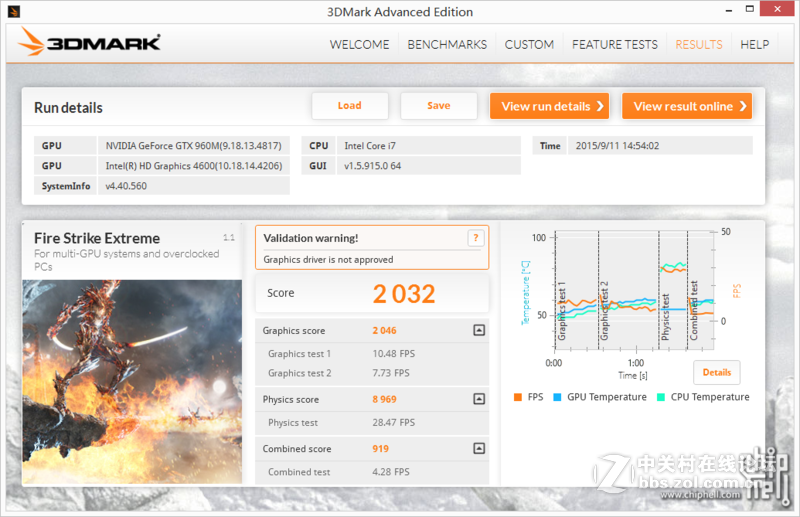Viewport: 800px width, 517px height.
Task: Click Combined test value 4.28 FPS
Action: pos(391,472)
